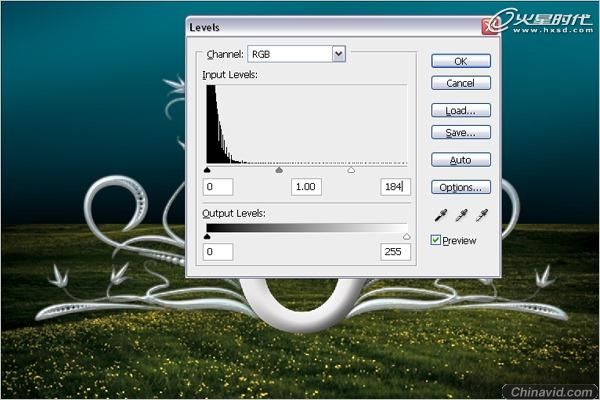Click the output black level slider
This screenshot has height=400, width=600.
(x=207, y=237)
